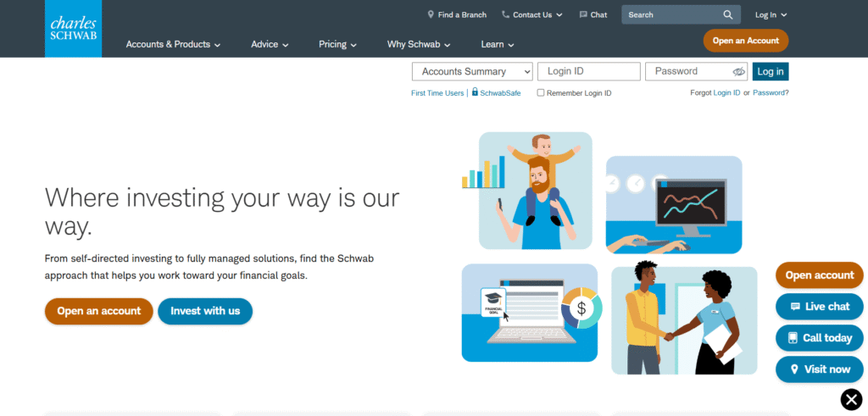Expand the Learn menu
Image resolution: width=868 pixels, height=416 pixels.
pos(498,44)
